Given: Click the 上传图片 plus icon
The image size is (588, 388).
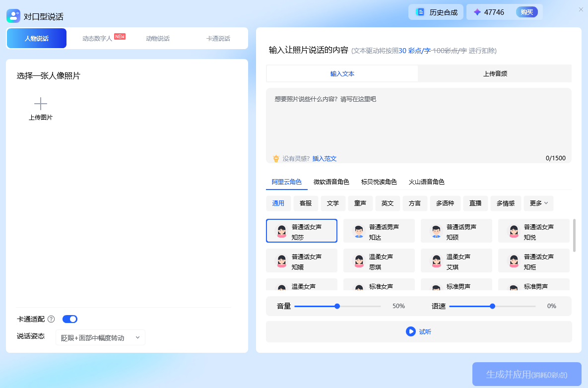Looking at the screenshot, I should (x=40, y=103).
